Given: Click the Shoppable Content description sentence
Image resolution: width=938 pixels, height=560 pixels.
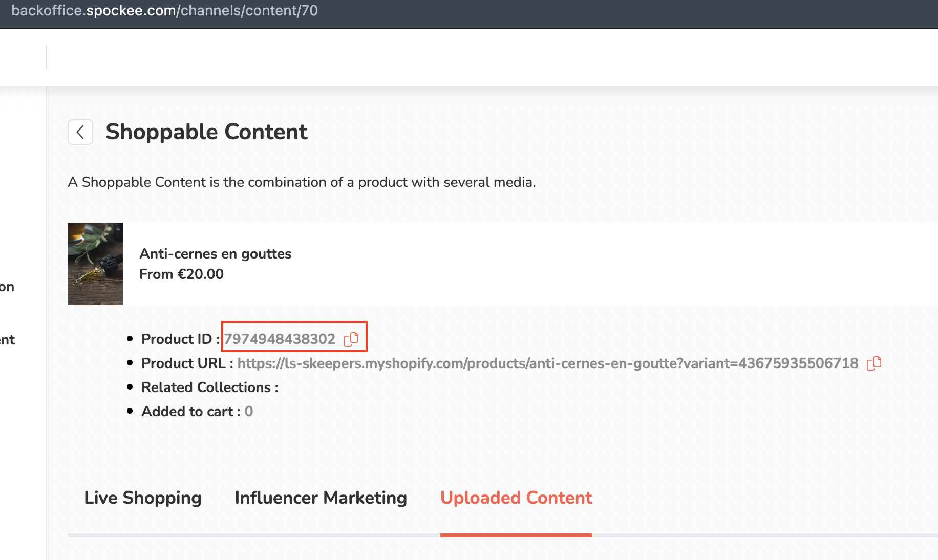Looking at the screenshot, I should (x=302, y=182).
